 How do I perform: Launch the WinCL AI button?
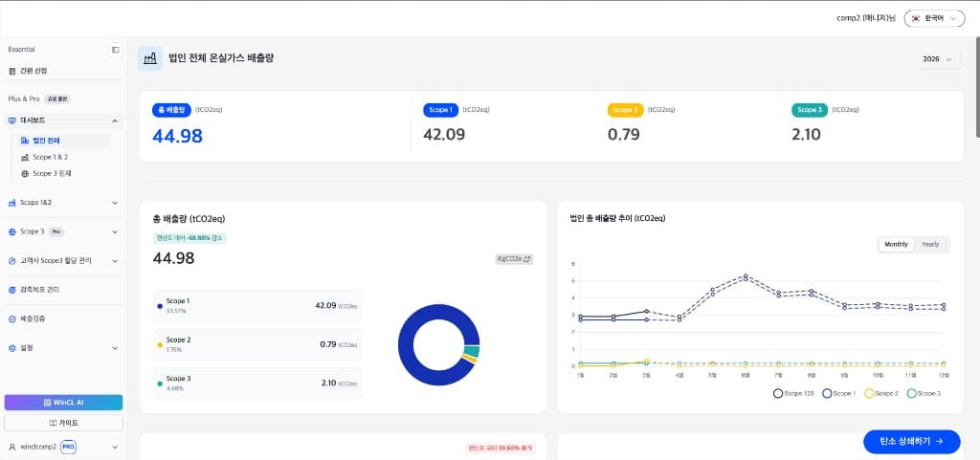63,403
